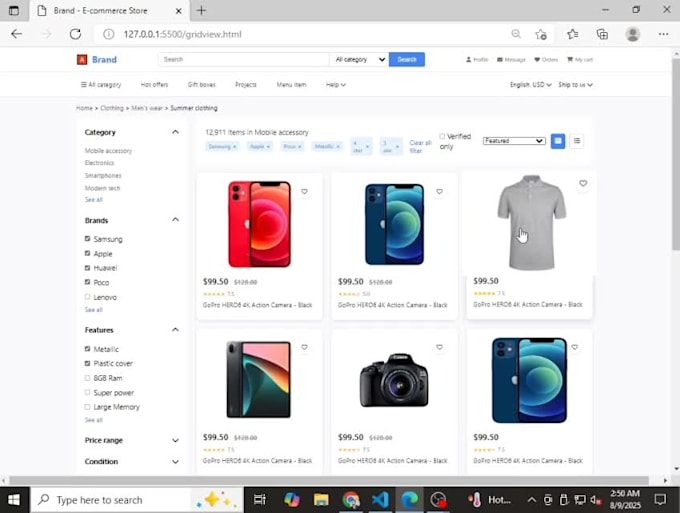Click See all under Brands
The height and width of the screenshot is (513, 680).
94,310
